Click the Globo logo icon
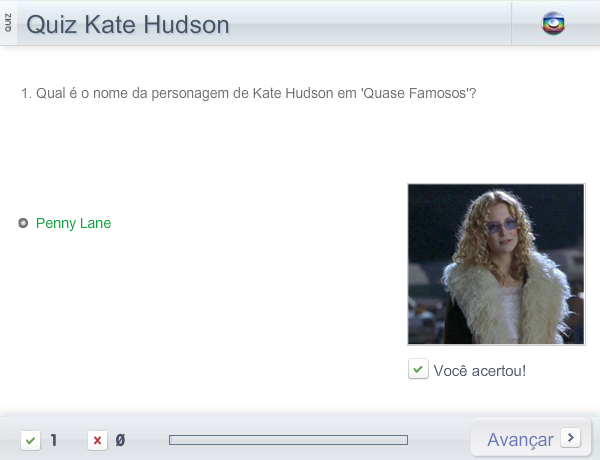 click(x=553, y=24)
